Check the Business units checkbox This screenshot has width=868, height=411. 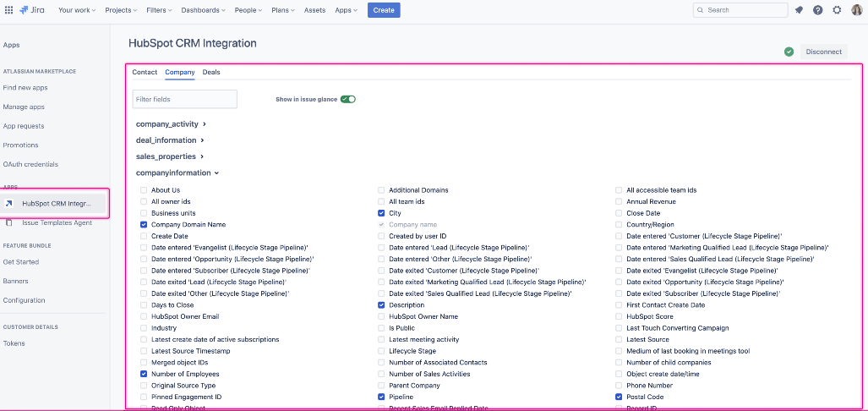tap(144, 213)
